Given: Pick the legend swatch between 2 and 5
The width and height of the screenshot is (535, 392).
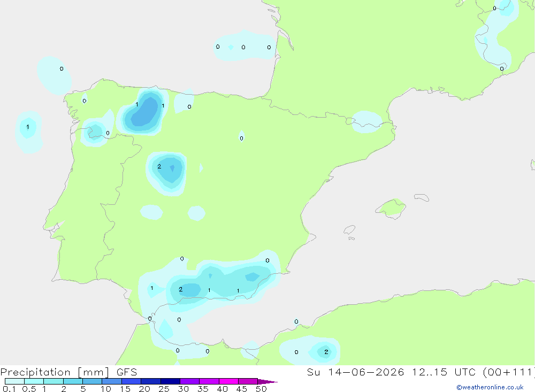Looking at the screenshot, I should (x=73, y=381).
